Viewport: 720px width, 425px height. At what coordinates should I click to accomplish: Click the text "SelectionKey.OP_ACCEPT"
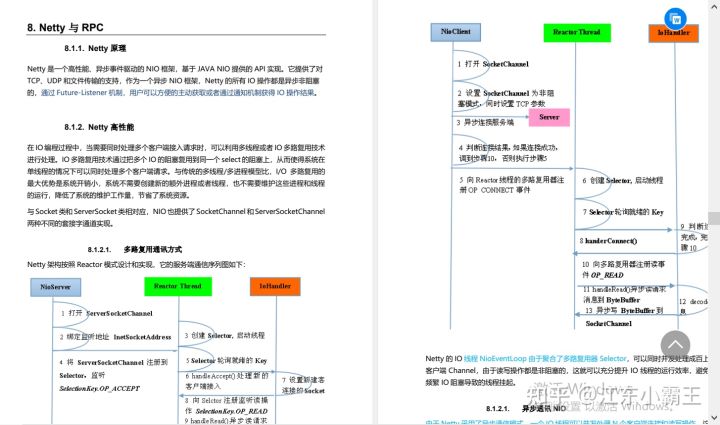click(99, 389)
